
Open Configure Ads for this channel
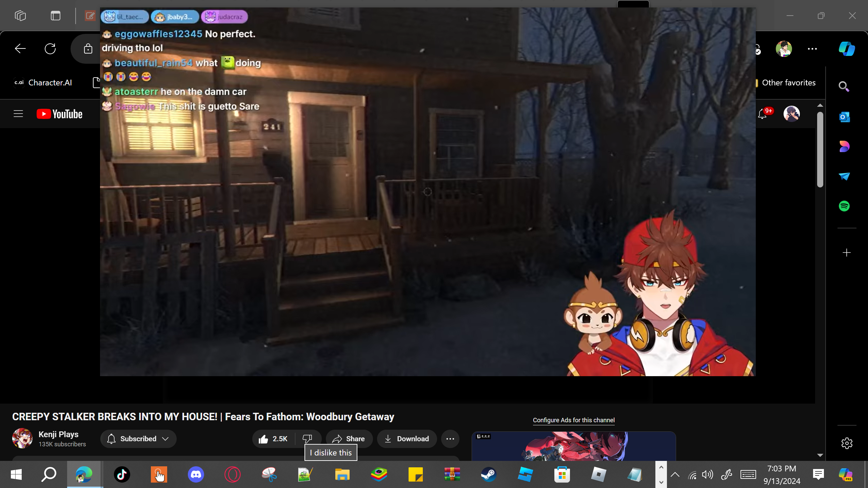click(x=574, y=420)
